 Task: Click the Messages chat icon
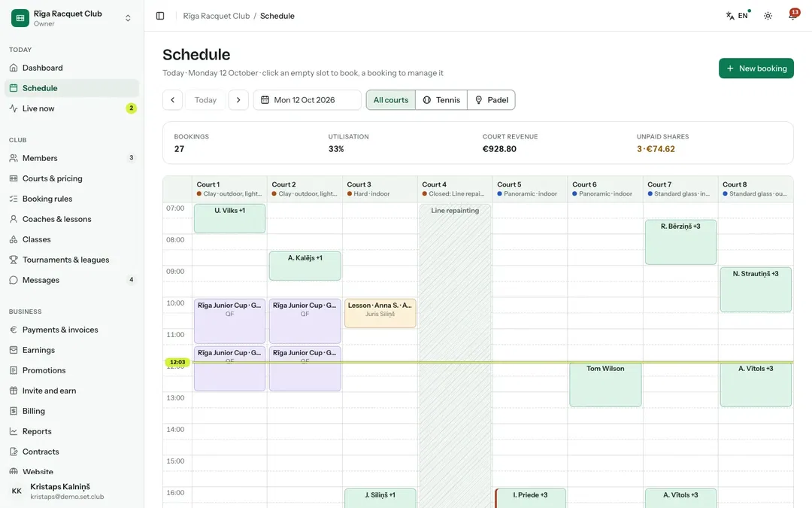click(14, 280)
